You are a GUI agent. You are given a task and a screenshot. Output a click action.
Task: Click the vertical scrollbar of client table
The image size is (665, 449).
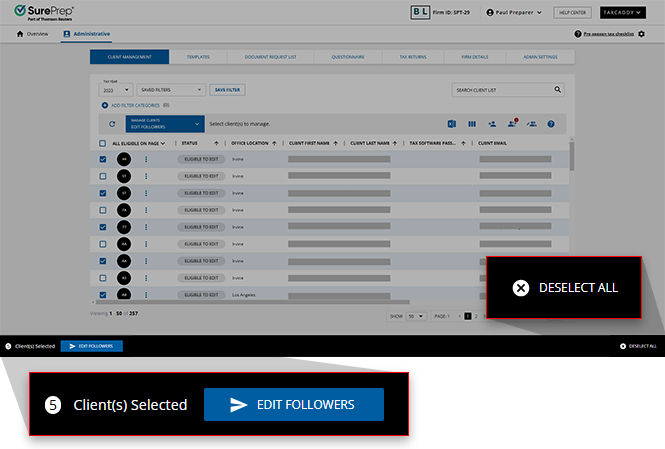point(572,156)
